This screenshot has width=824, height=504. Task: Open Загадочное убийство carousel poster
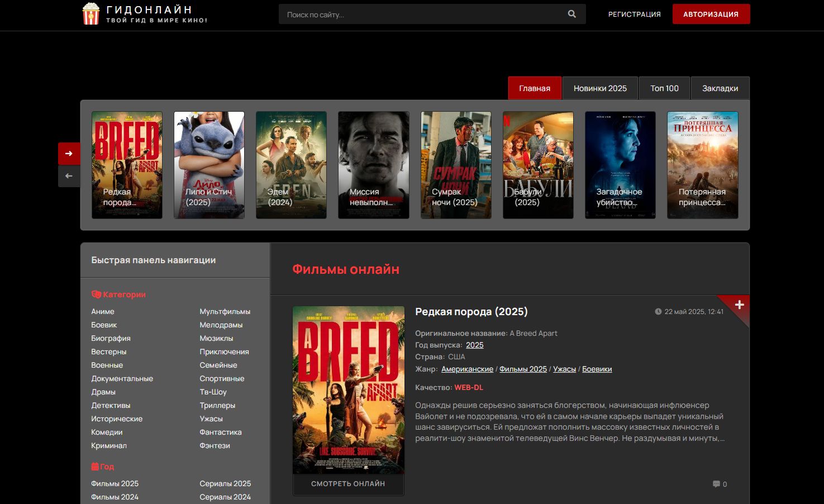tap(620, 165)
